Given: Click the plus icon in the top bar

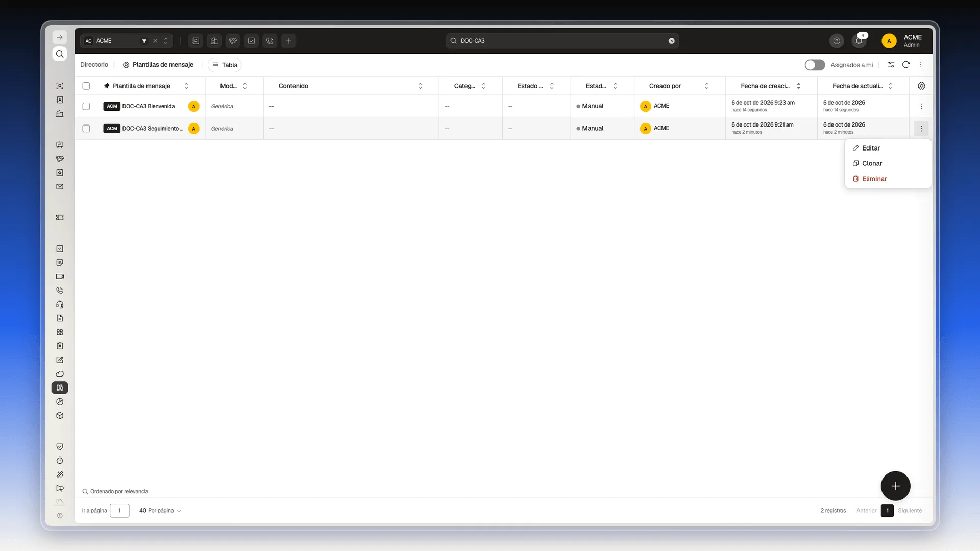Looking at the screenshot, I should (288, 41).
